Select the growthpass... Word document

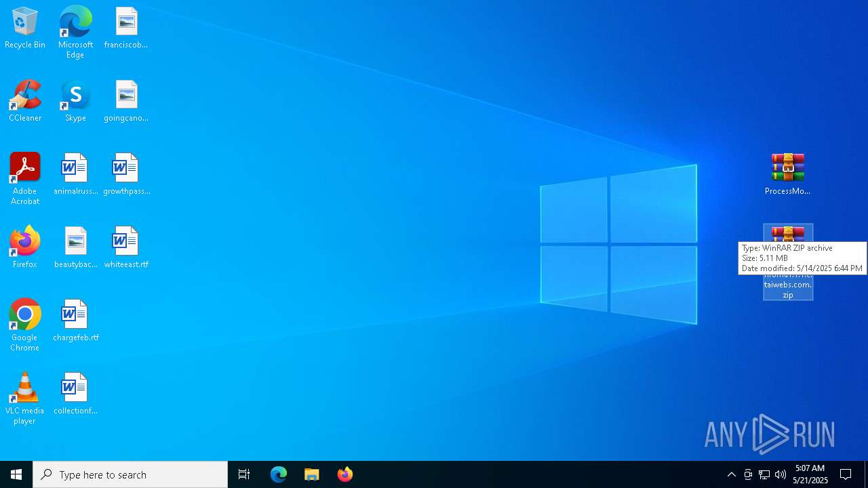(x=126, y=175)
